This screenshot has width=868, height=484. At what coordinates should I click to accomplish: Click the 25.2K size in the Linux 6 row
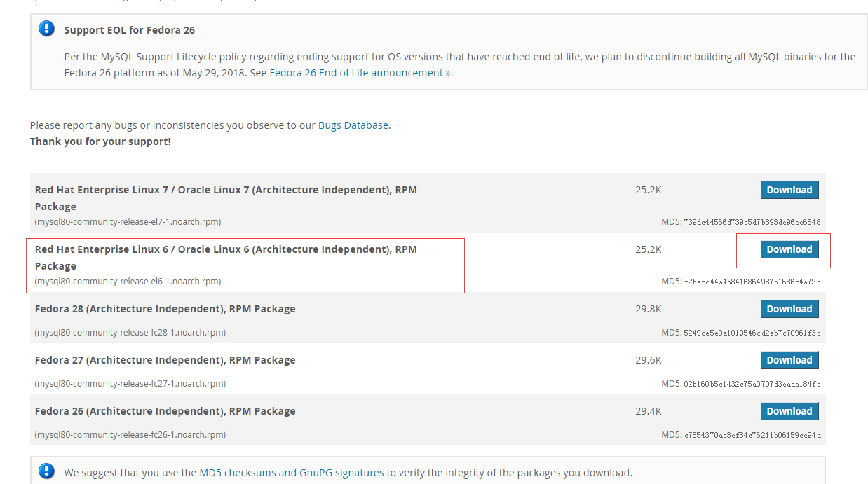(649, 249)
